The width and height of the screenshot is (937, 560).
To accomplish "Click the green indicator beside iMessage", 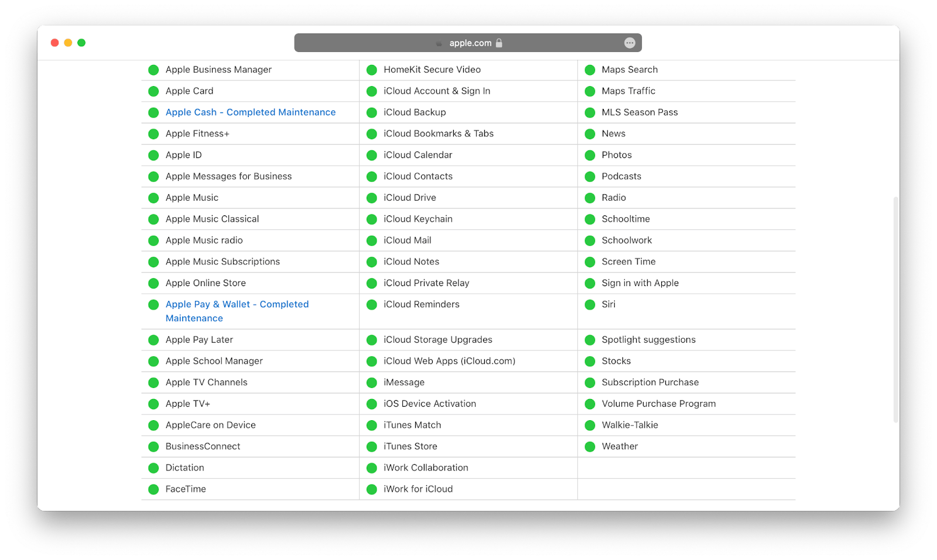I will (371, 383).
